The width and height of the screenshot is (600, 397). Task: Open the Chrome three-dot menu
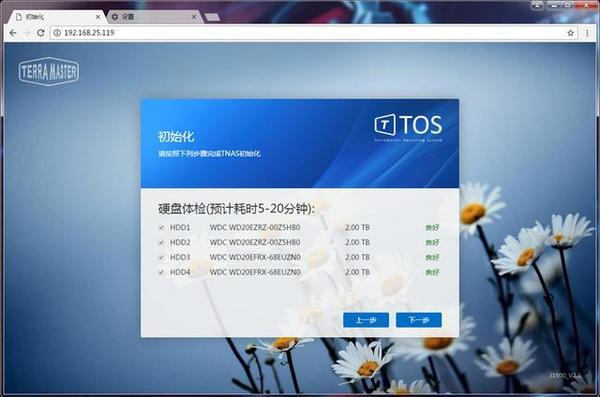coord(587,33)
